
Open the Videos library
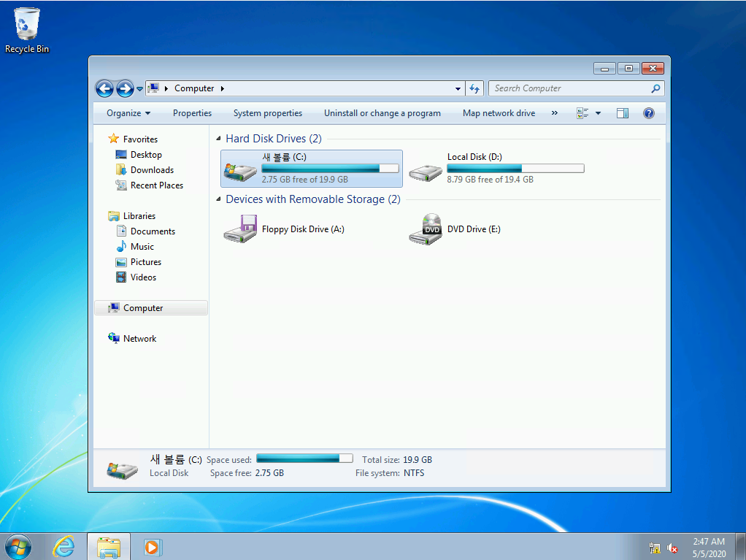pos(143,277)
